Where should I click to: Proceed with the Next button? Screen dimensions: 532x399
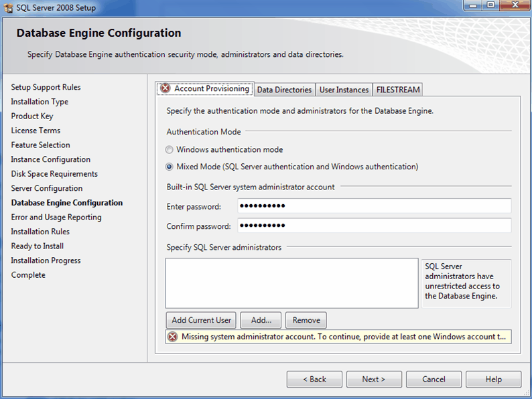click(374, 379)
